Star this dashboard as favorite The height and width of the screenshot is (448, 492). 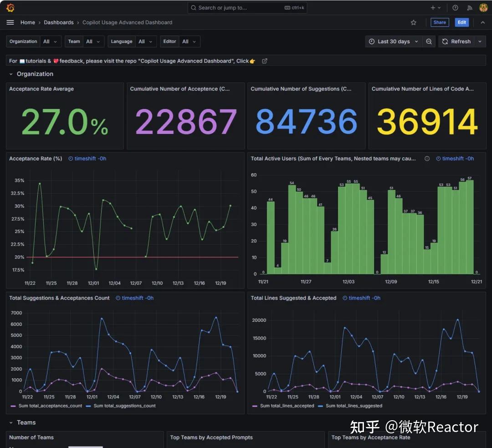[413, 22]
